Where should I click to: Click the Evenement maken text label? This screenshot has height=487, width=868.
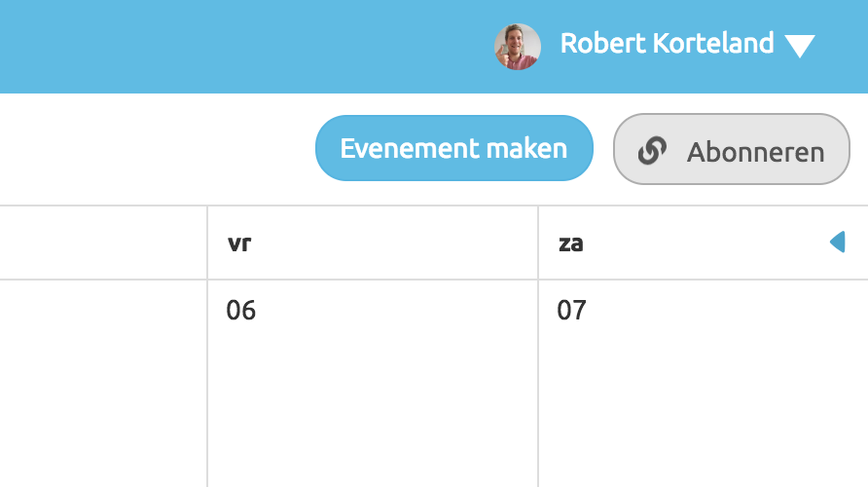pos(453,148)
